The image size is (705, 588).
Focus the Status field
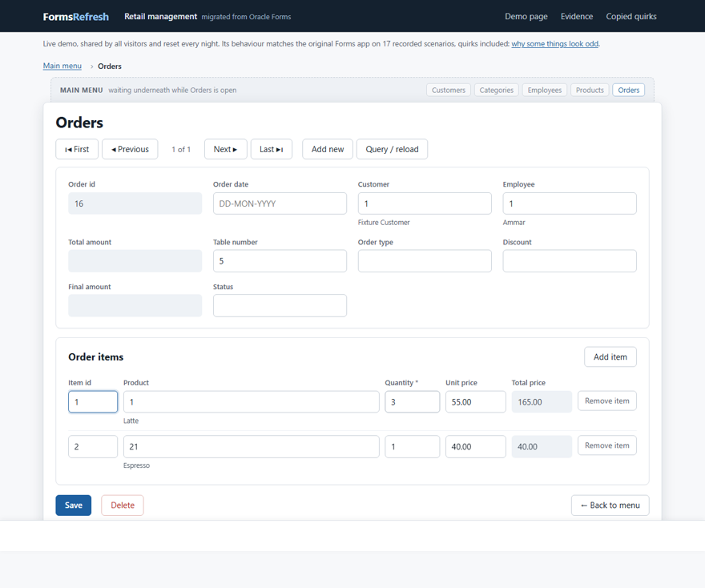(x=280, y=306)
